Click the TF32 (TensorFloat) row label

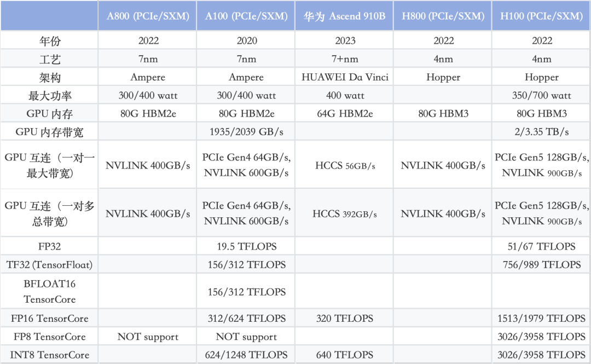pos(50,265)
